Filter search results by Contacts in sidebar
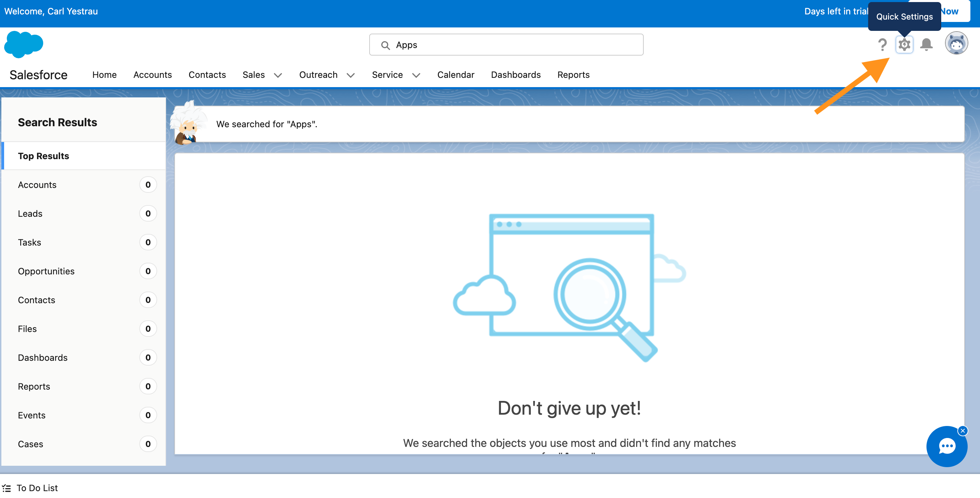980x498 pixels. (84, 300)
